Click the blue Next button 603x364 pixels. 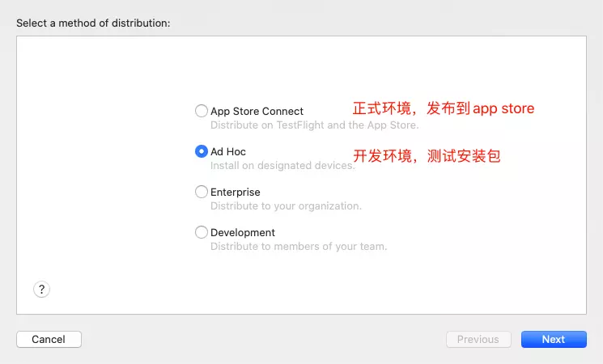coord(554,339)
